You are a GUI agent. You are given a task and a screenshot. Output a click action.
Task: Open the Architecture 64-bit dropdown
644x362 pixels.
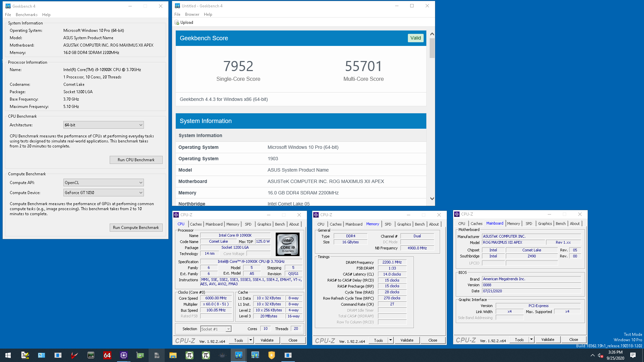[x=104, y=125]
